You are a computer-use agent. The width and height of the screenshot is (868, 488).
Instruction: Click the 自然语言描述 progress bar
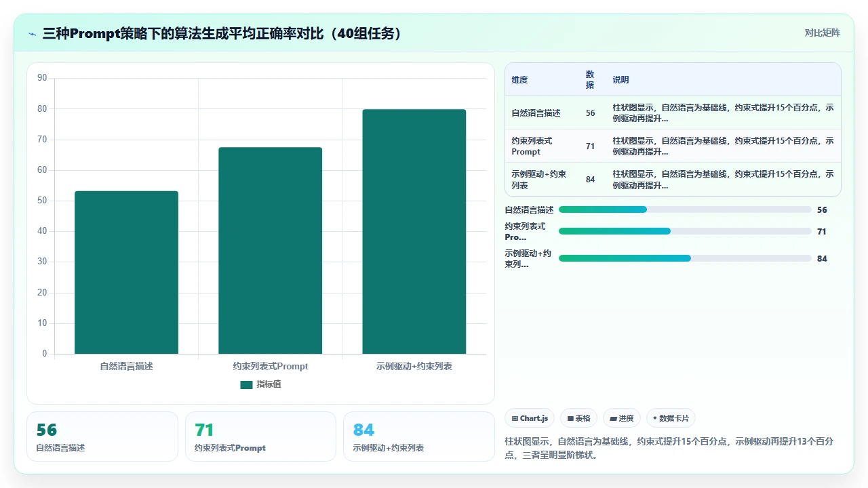coord(685,209)
